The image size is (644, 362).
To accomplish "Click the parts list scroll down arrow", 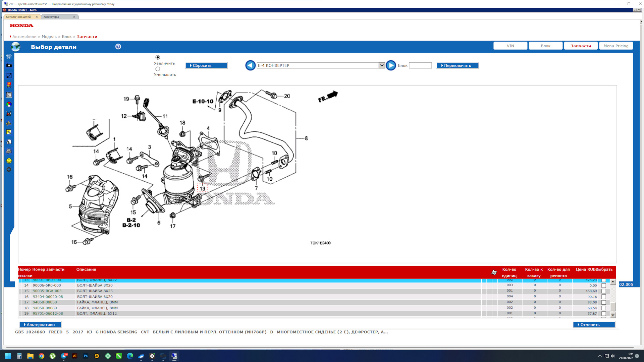I will (x=613, y=315).
